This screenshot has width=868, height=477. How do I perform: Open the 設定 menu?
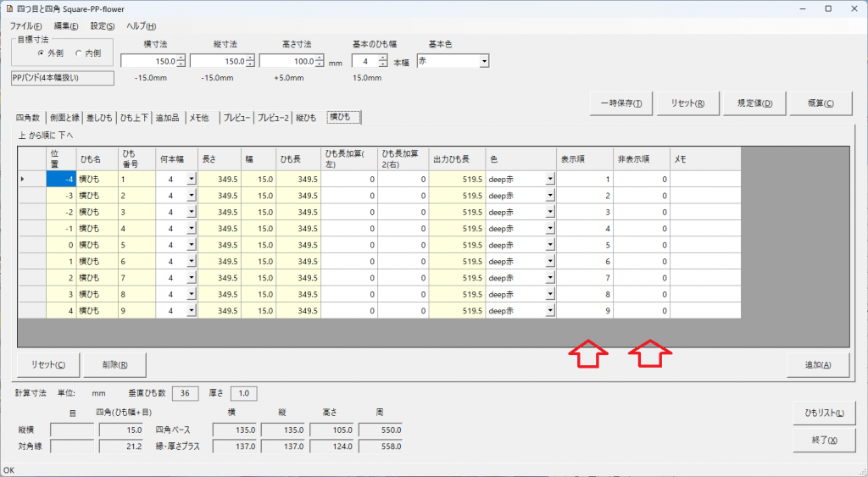(x=102, y=26)
